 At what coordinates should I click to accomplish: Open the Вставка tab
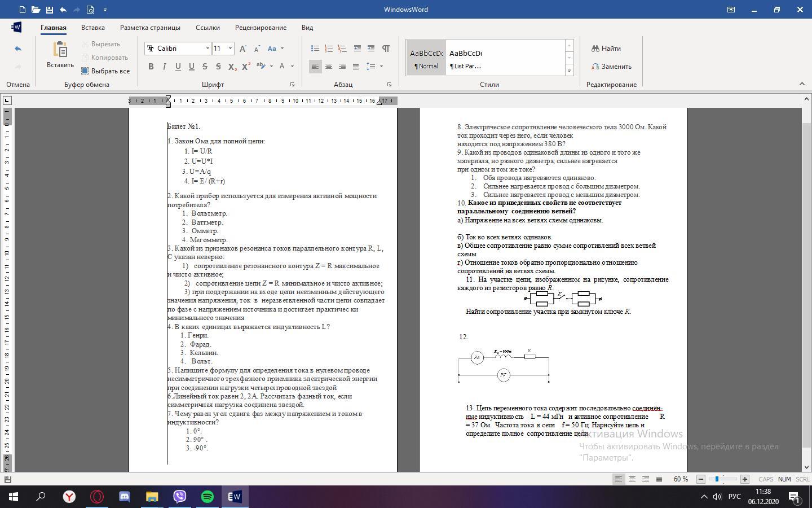93,28
